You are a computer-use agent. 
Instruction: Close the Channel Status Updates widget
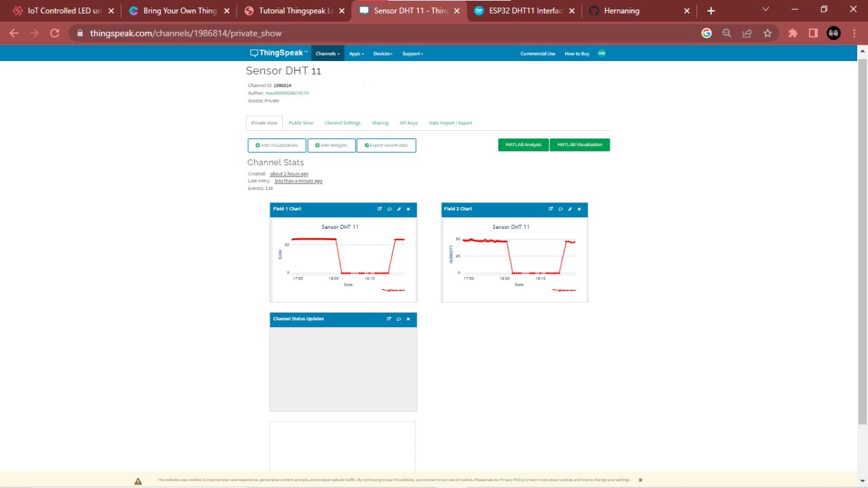click(408, 319)
